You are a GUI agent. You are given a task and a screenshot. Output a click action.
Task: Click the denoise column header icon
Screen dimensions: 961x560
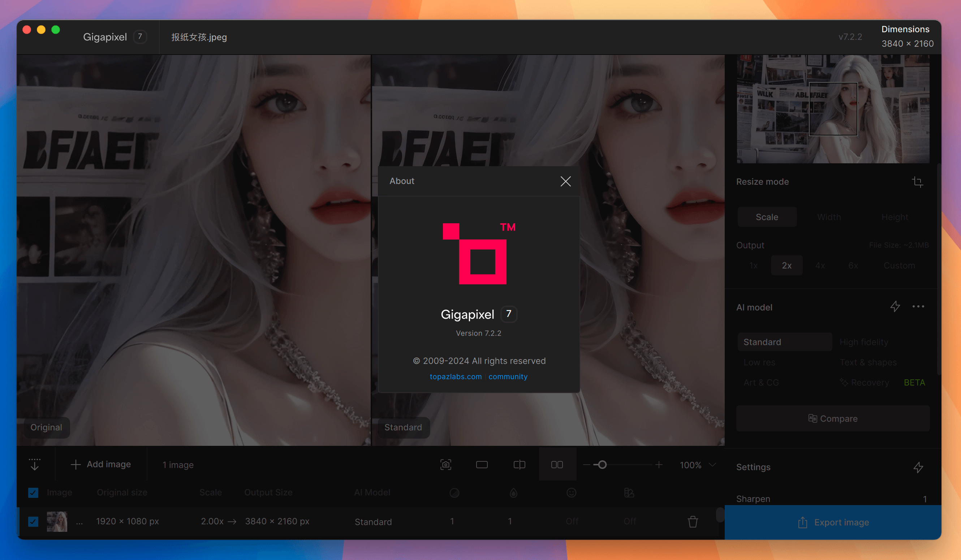[454, 493]
